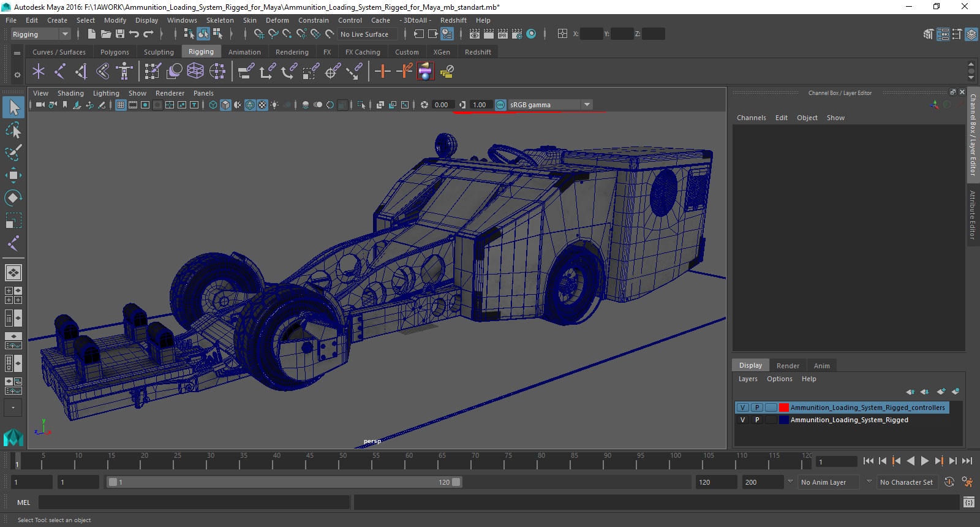Activate the Paint Selection tool
Image resolution: width=980 pixels, height=527 pixels.
tap(13, 153)
